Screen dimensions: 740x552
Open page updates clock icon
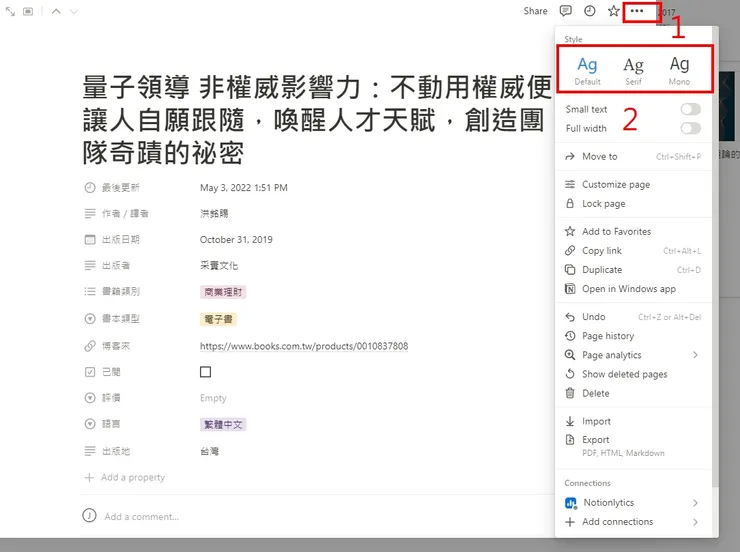589,11
